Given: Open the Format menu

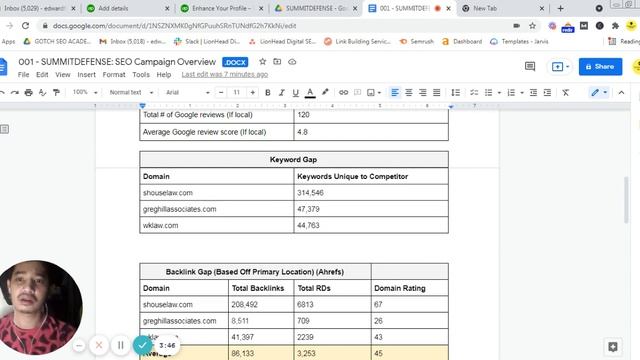Looking at the screenshot, I should 114,75.
